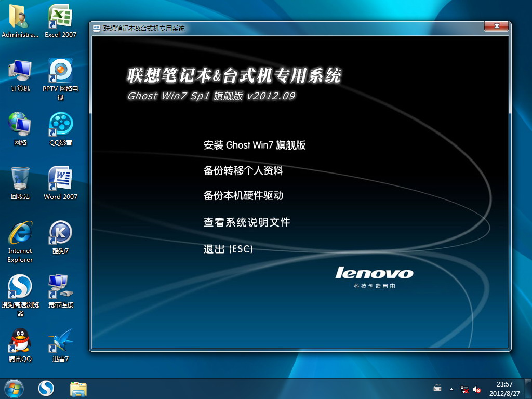Open the 计算机 desktop icon
This screenshot has width=532, height=399.
coord(20,75)
